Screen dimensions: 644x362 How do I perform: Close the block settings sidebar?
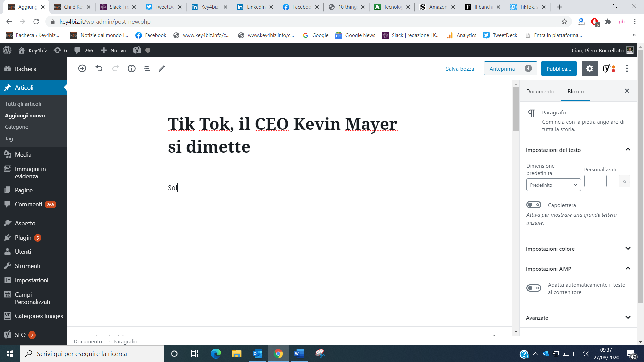pyautogui.click(x=627, y=91)
